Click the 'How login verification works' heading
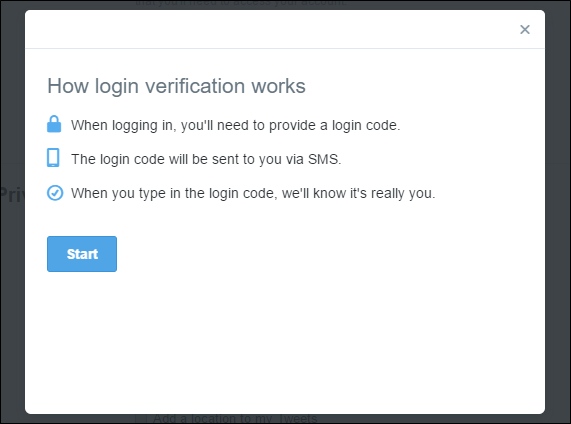 pos(177,86)
